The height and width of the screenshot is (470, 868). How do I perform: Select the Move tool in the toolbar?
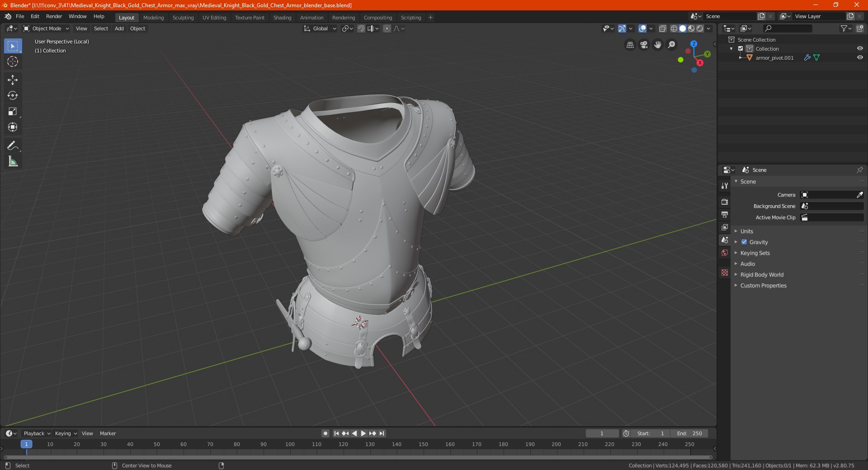pos(13,80)
